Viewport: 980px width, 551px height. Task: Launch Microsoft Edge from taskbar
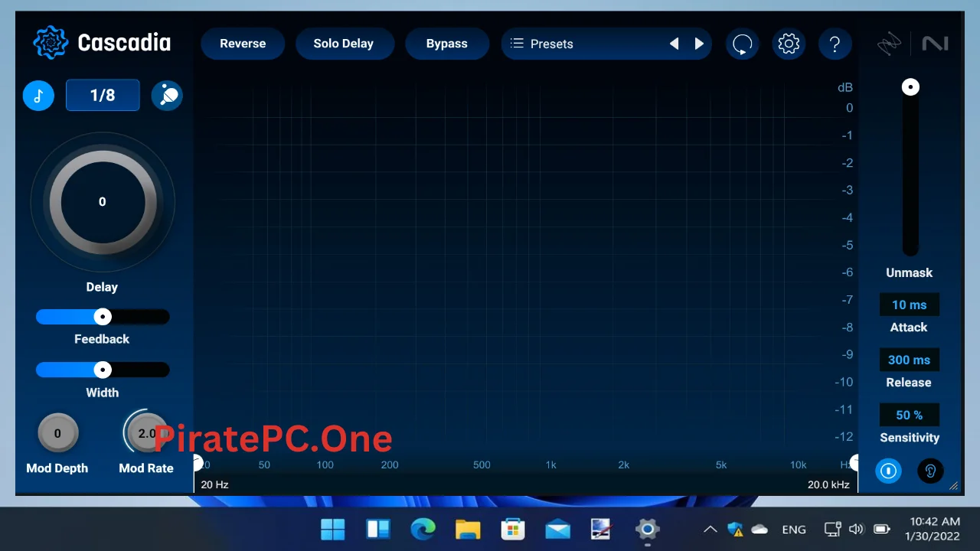click(423, 529)
